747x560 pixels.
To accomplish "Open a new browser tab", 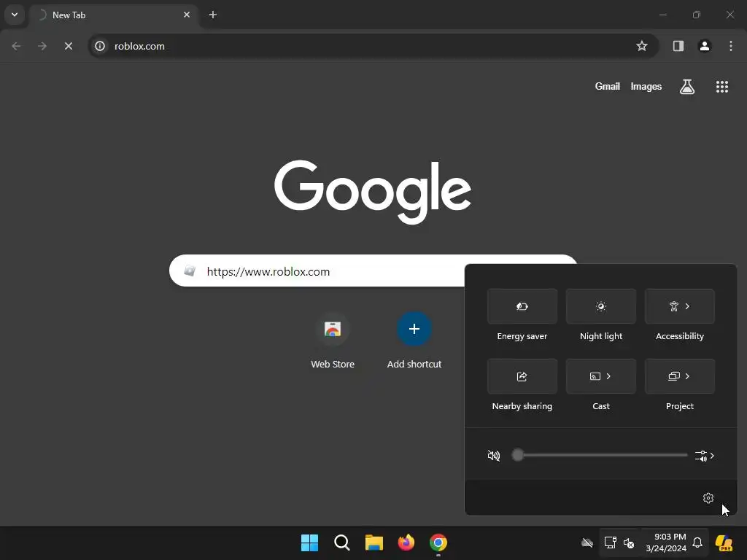I will point(213,15).
